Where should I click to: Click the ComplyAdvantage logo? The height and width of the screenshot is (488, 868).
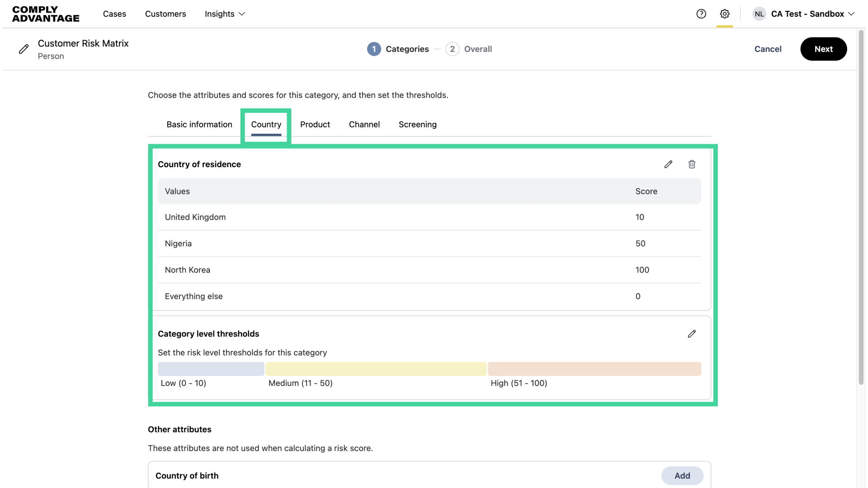coord(46,14)
